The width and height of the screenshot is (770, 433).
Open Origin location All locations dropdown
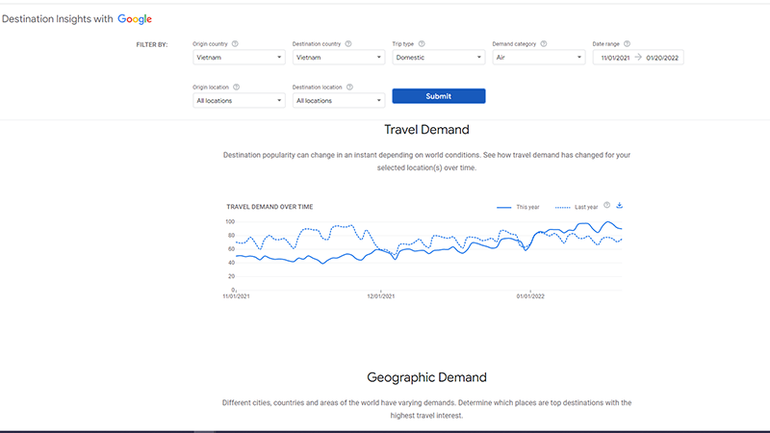pyautogui.click(x=238, y=101)
